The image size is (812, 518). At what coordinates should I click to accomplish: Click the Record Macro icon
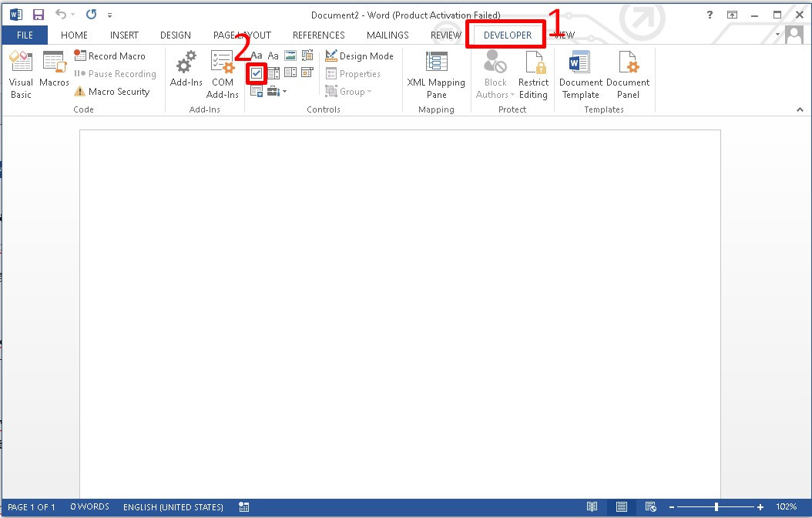(x=80, y=55)
